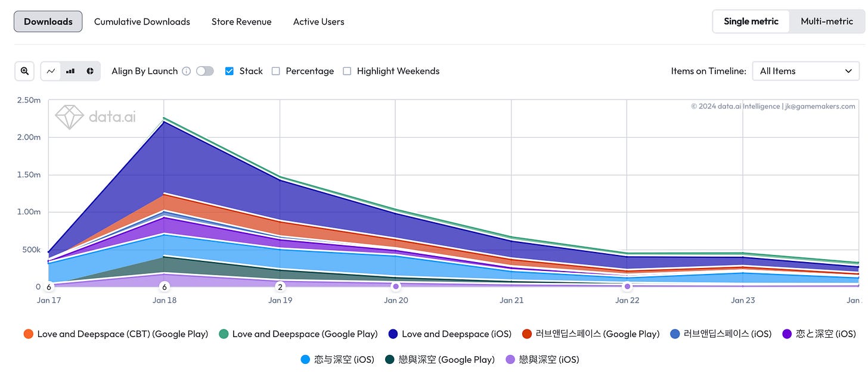This screenshot has height=380, width=868.
Task: Click the magnifier zoom icon
Action: [24, 71]
